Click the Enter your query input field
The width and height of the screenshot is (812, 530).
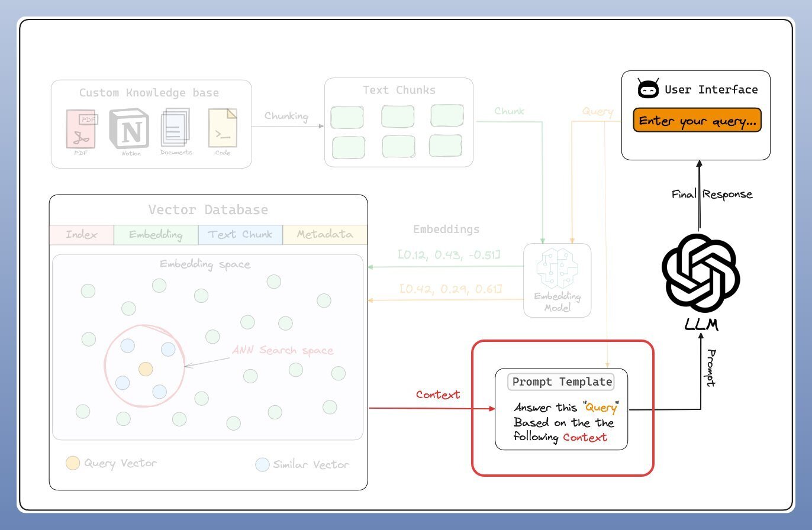tap(697, 120)
